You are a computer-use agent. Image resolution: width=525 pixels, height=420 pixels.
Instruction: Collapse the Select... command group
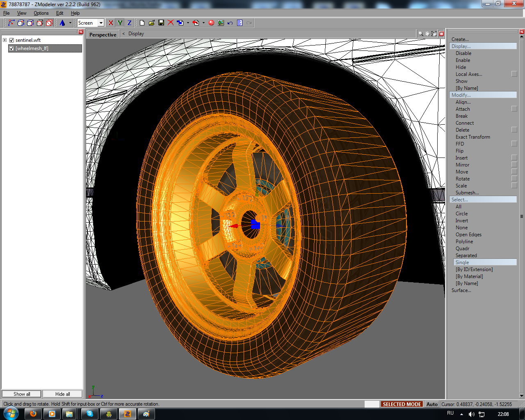pos(483,200)
